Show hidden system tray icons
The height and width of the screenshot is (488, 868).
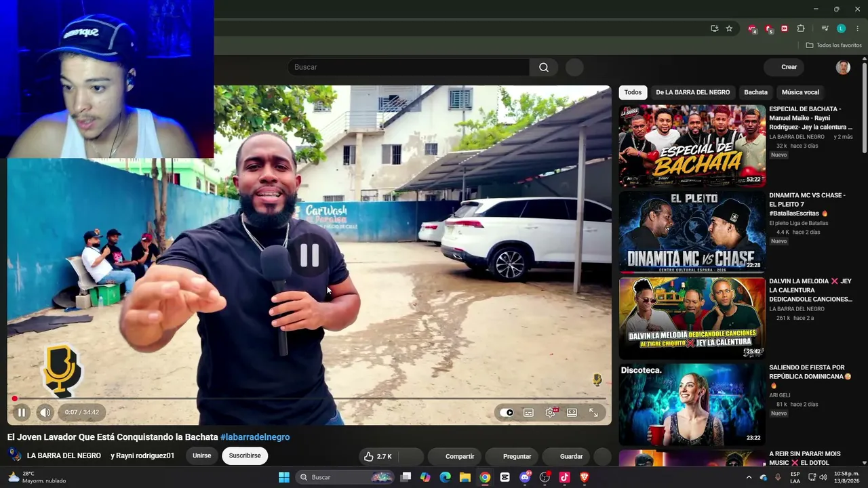[749, 477]
